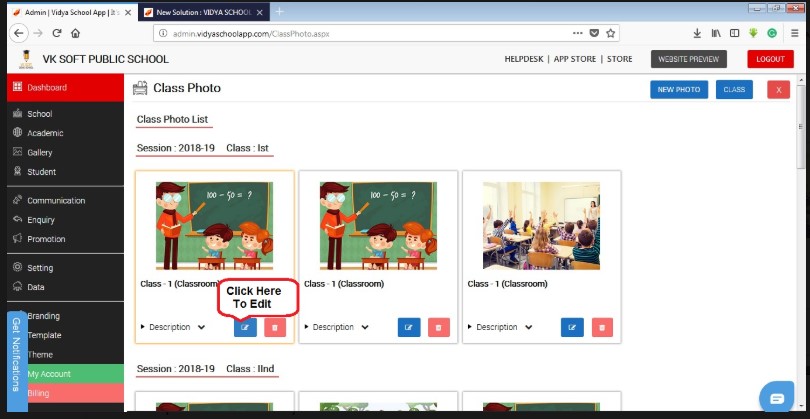Open the browser downloads icon

tap(697, 33)
